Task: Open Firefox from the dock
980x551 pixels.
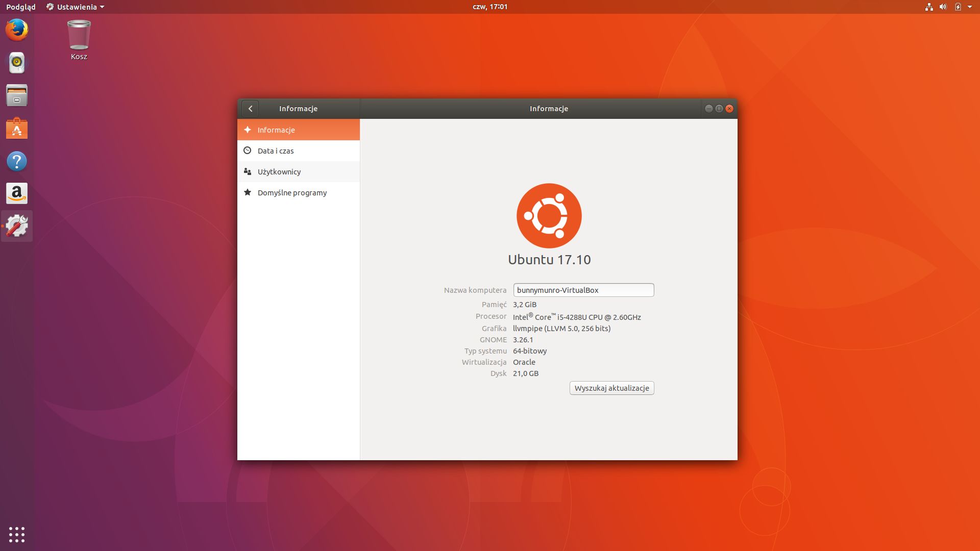Action: [x=17, y=30]
